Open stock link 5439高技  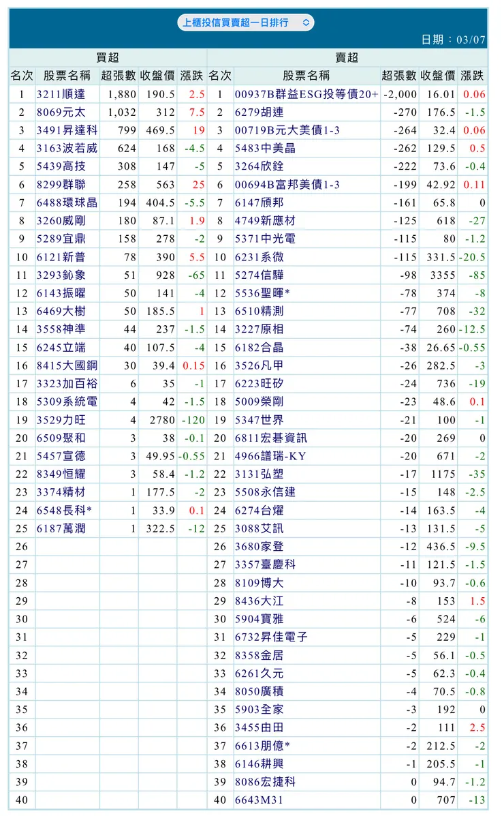[x=61, y=166]
